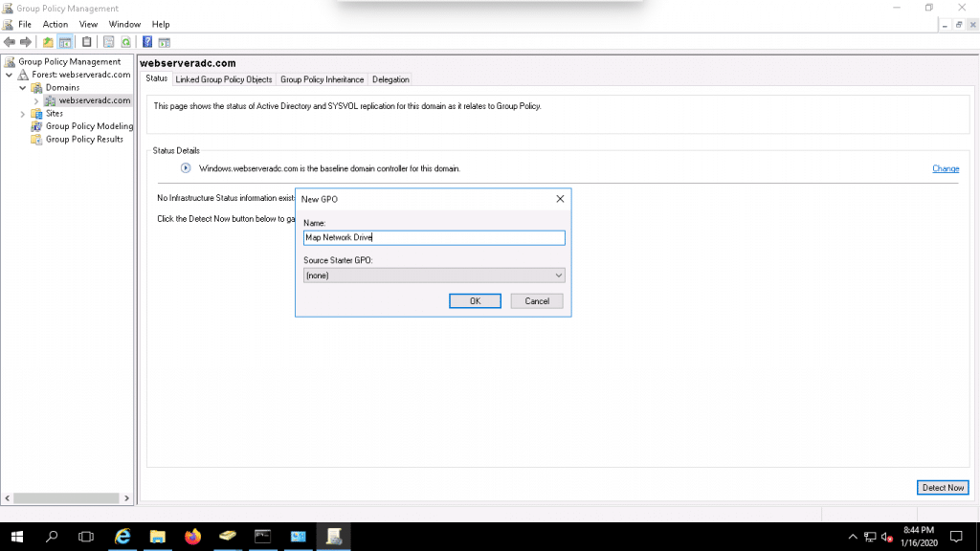
Task: Close the New GPO dialog with X
Action: [x=560, y=199]
